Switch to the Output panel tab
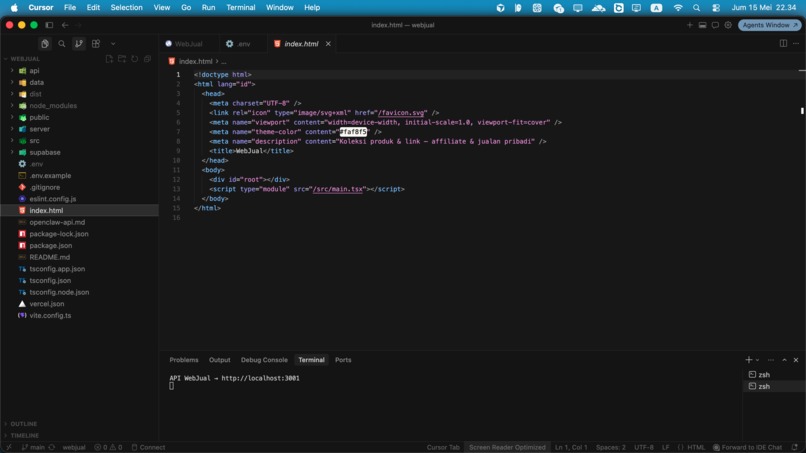 point(219,360)
